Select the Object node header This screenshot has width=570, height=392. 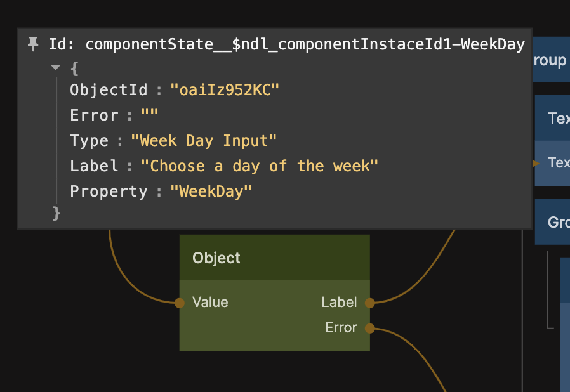pyautogui.click(x=274, y=258)
